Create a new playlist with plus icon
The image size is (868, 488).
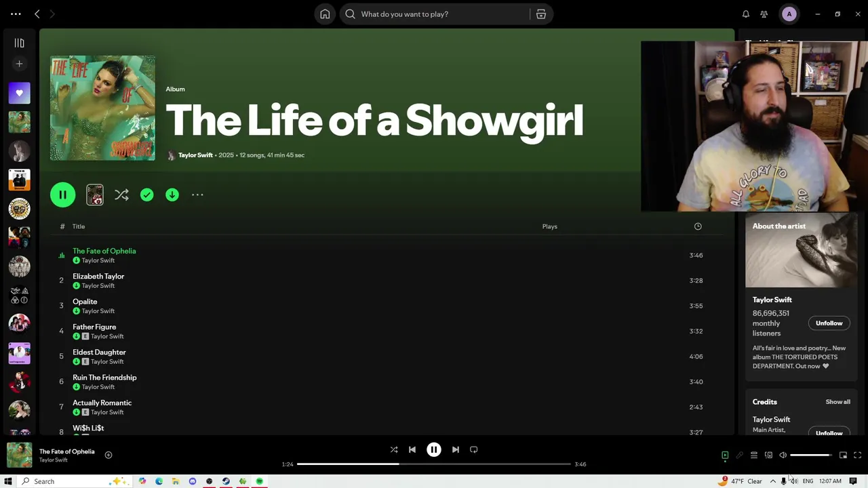[x=19, y=64]
